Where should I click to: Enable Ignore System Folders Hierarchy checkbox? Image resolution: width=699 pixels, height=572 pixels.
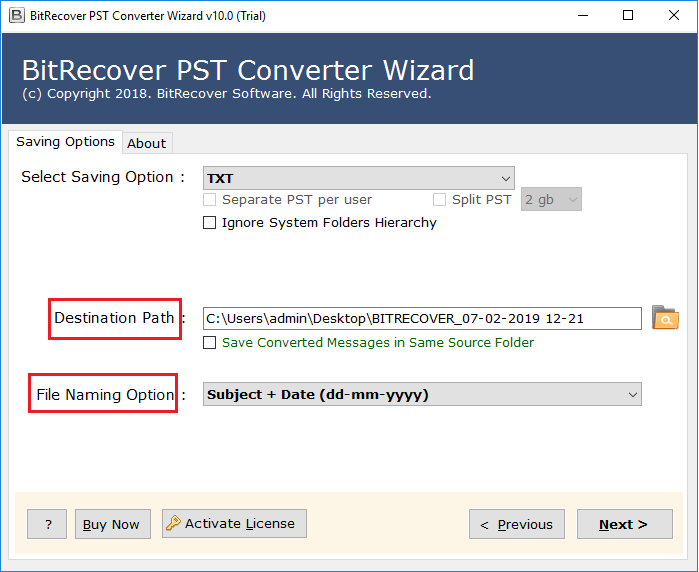(210, 222)
